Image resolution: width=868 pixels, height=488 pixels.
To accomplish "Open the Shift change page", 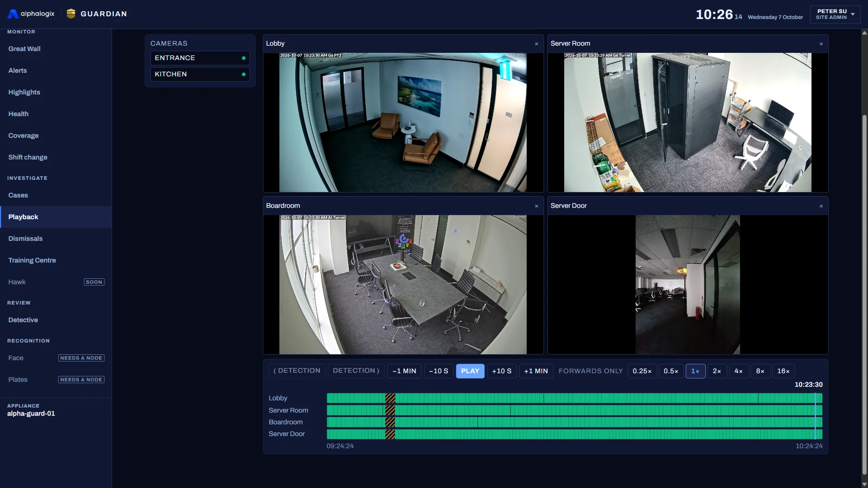I will tap(56, 157).
